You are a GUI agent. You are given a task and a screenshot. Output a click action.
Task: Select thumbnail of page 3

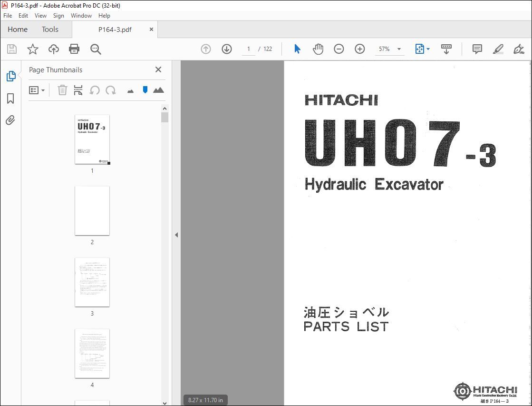coord(92,282)
